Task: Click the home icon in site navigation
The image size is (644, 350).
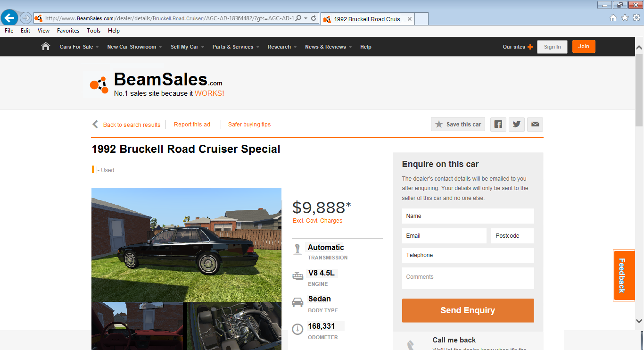Action: [46, 46]
